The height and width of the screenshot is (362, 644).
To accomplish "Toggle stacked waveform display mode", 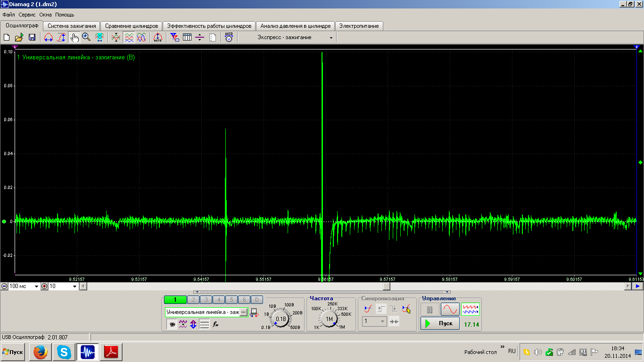I will [129, 37].
